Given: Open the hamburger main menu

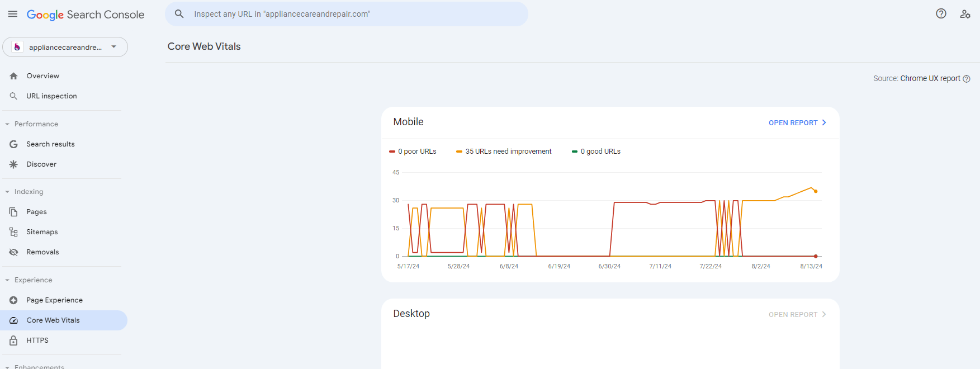Looking at the screenshot, I should click(x=12, y=14).
